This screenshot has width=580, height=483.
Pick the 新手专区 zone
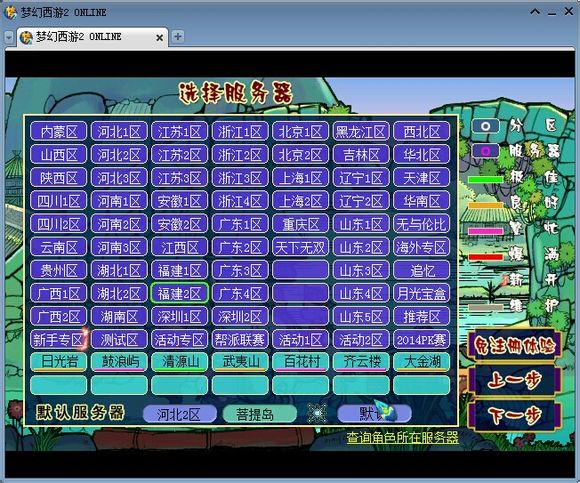coord(58,340)
